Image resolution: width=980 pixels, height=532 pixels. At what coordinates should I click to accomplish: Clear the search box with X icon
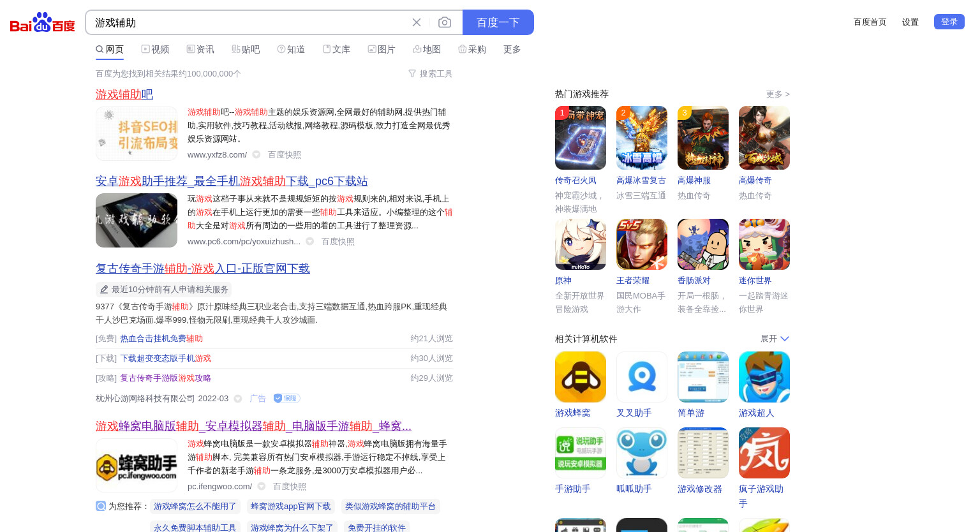[x=417, y=22]
